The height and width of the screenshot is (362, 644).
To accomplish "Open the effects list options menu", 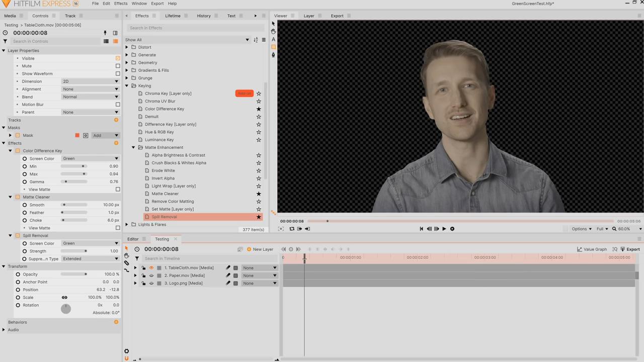I will click(x=264, y=40).
